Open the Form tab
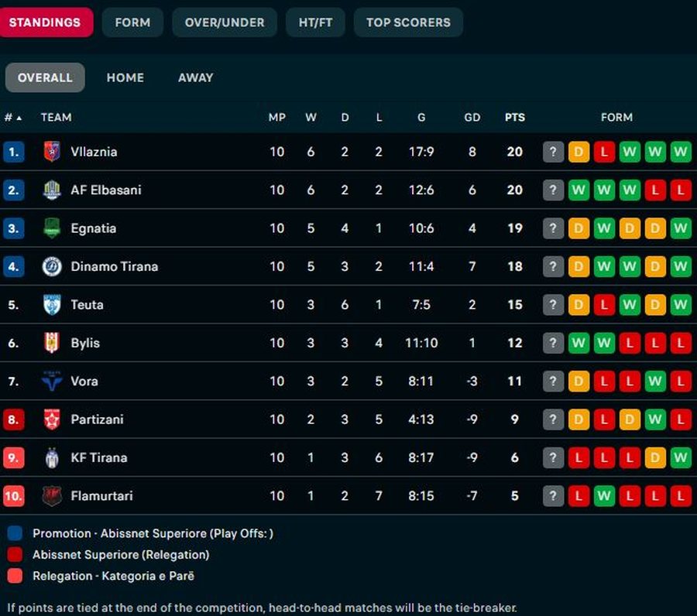697x616 pixels. point(132,22)
